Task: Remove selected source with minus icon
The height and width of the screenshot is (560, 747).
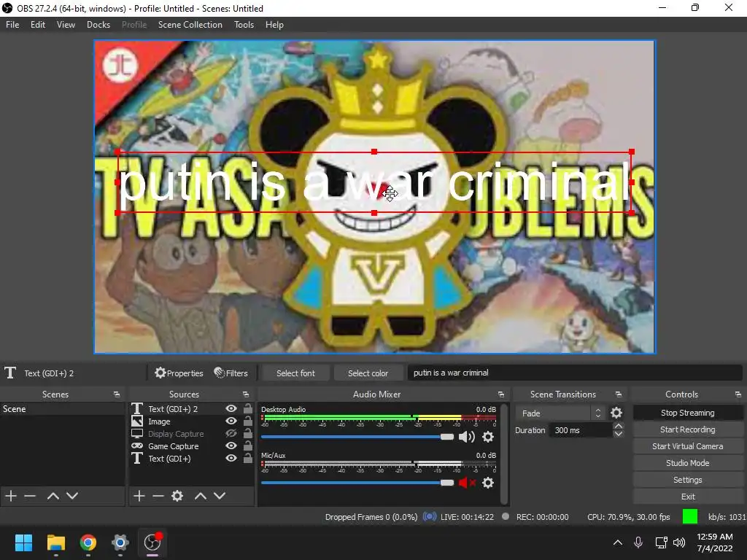Action: pyautogui.click(x=158, y=496)
